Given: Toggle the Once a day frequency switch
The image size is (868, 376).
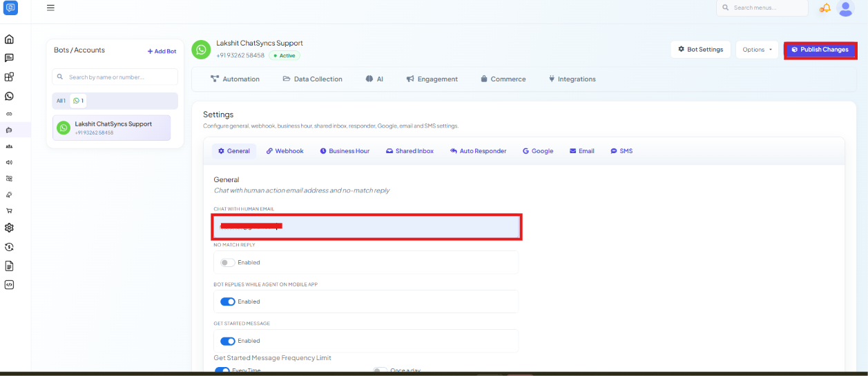Looking at the screenshot, I should 380,371.
